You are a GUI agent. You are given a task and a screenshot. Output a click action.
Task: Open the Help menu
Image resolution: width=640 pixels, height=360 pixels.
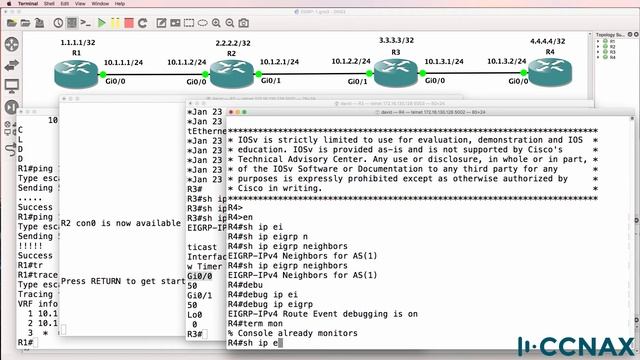(120, 3)
